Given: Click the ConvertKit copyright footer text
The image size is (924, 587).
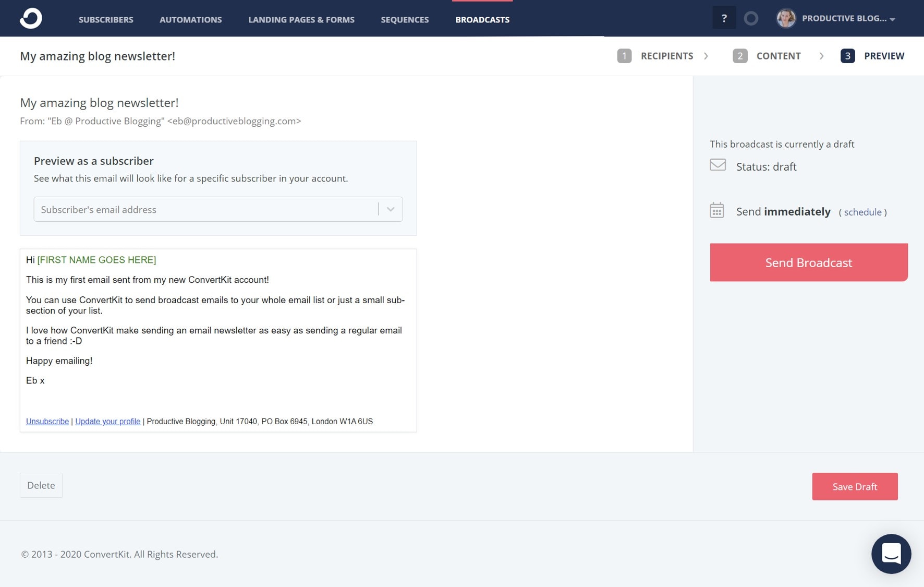Looking at the screenshot, I should coord(119,554).
